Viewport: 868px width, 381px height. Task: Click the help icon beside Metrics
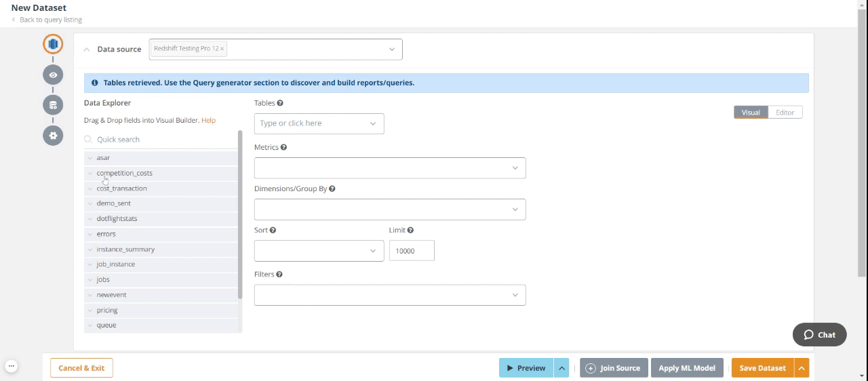[x=283, y=147]
